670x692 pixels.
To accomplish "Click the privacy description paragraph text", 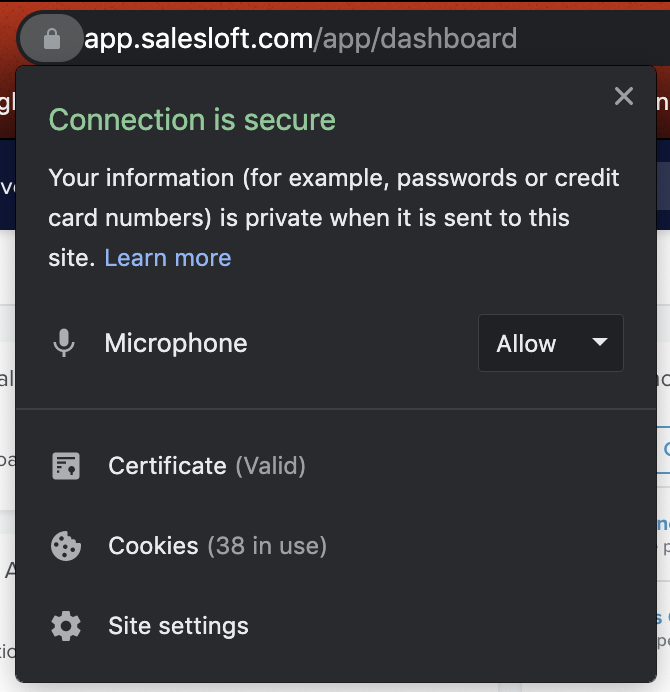I will pos(334,198).
